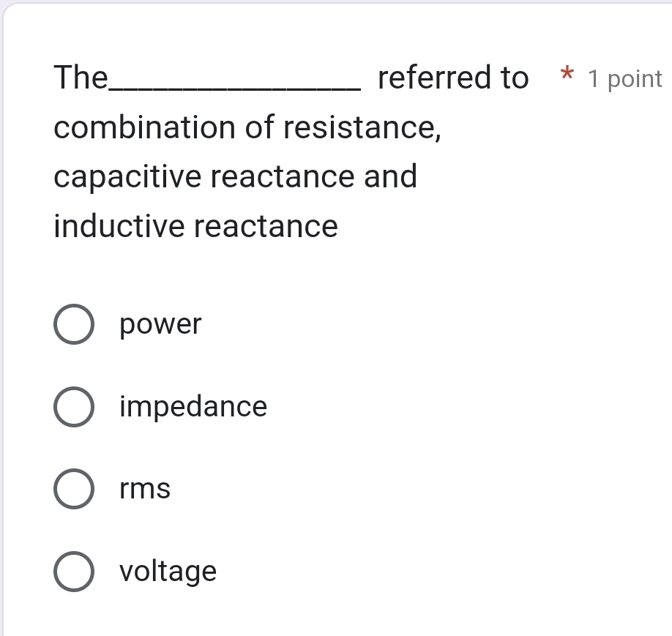Click the "impedance" answer text

[x=193, y=407]
